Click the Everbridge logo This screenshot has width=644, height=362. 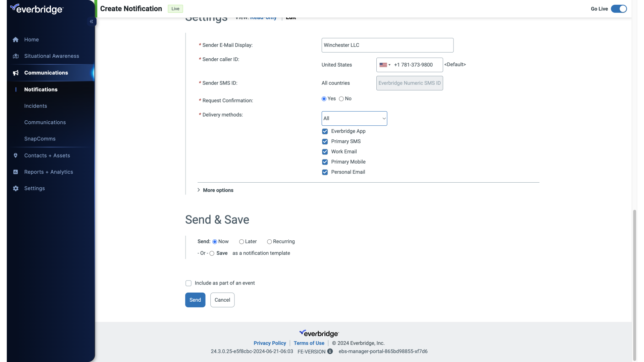36,9
